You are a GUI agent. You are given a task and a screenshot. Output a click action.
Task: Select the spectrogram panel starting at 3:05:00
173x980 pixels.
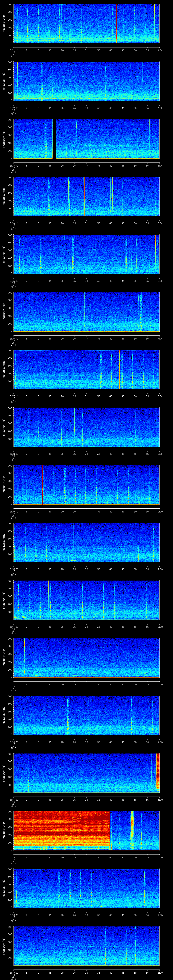click(87, 254)
